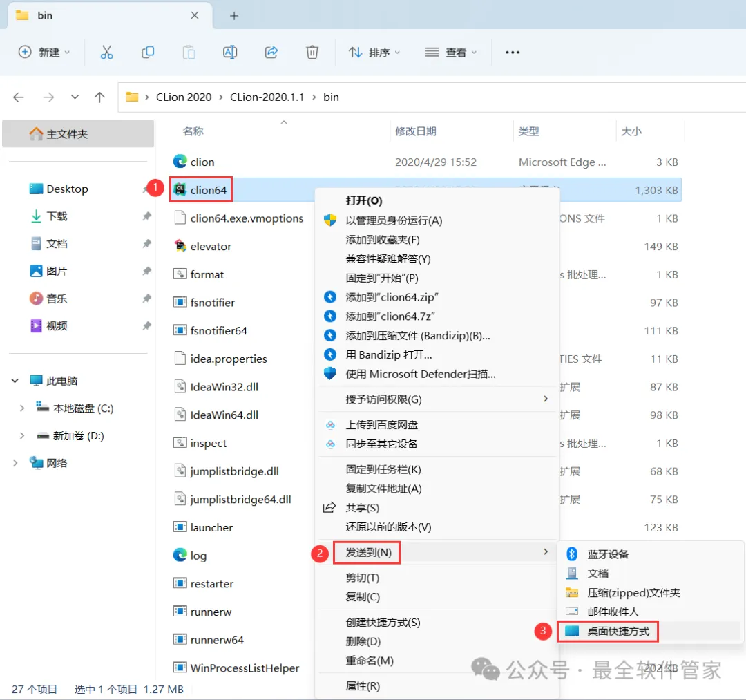Open recent locations dropdown chevron

click(x=75, y=97)
